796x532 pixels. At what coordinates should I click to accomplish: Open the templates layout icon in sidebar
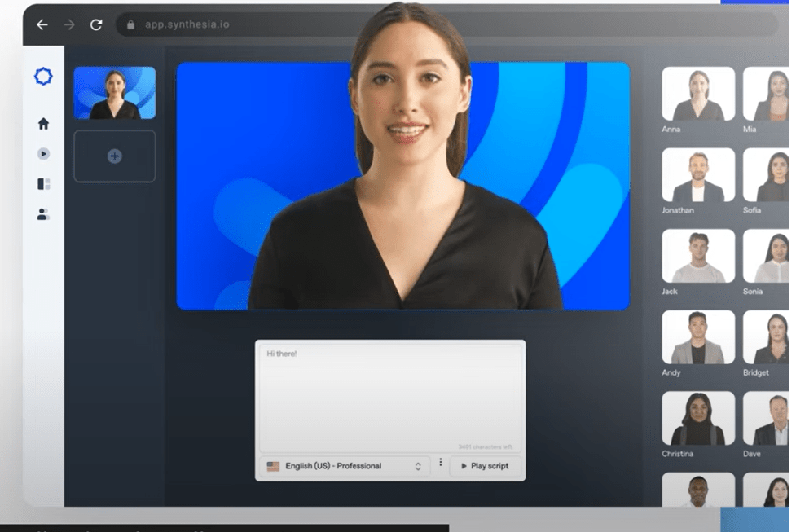(x=43, y=184)
